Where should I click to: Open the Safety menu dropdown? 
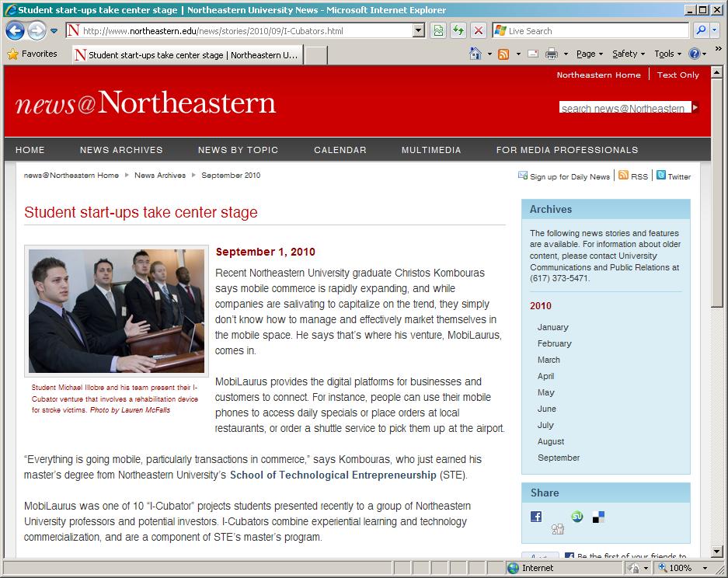(629, 54)
